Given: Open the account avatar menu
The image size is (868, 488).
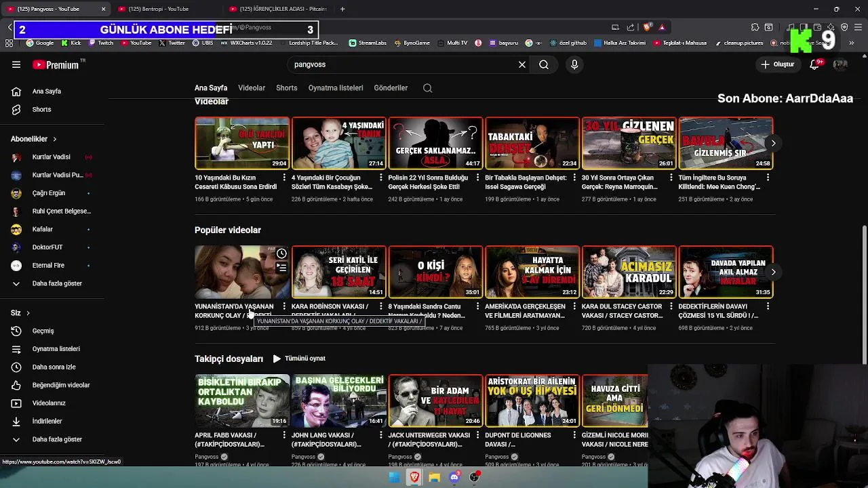Looking at the screenshot, I should coord(840,64).
